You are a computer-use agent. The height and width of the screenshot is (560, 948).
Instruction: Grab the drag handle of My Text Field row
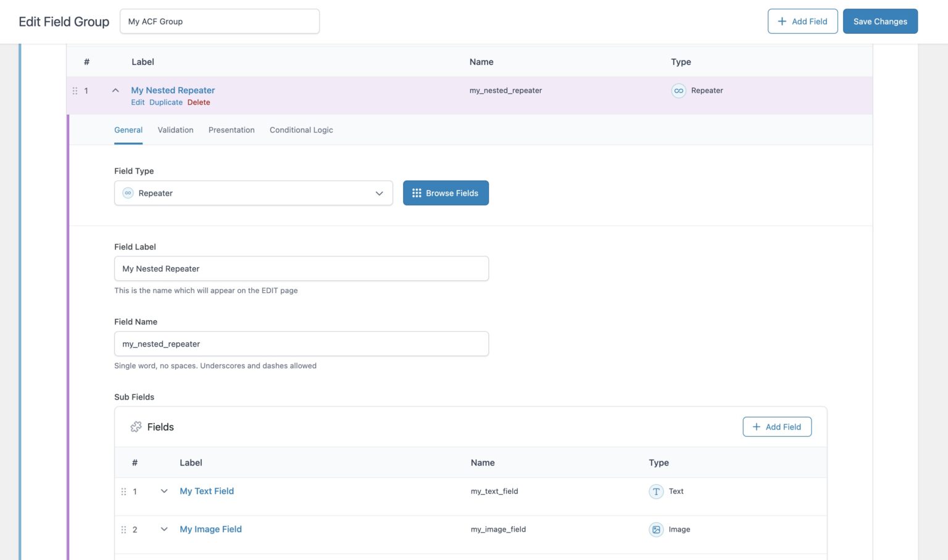point(123,492)
